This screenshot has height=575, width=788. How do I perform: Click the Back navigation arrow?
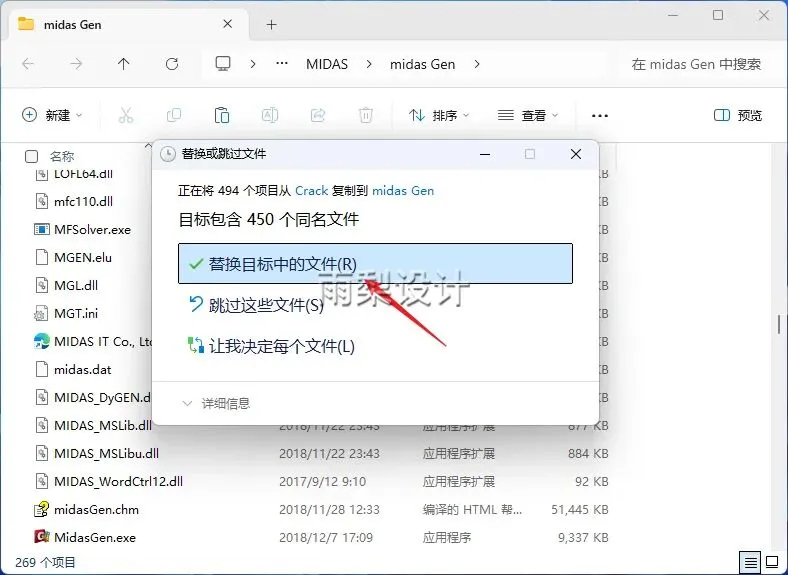(x=28, y=64)
